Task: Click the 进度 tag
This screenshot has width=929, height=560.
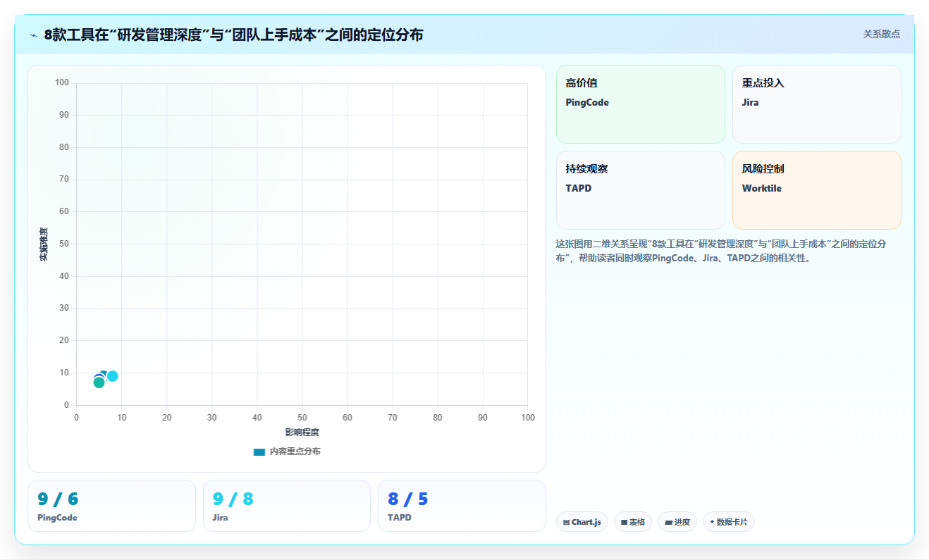Action: point(677,522)
